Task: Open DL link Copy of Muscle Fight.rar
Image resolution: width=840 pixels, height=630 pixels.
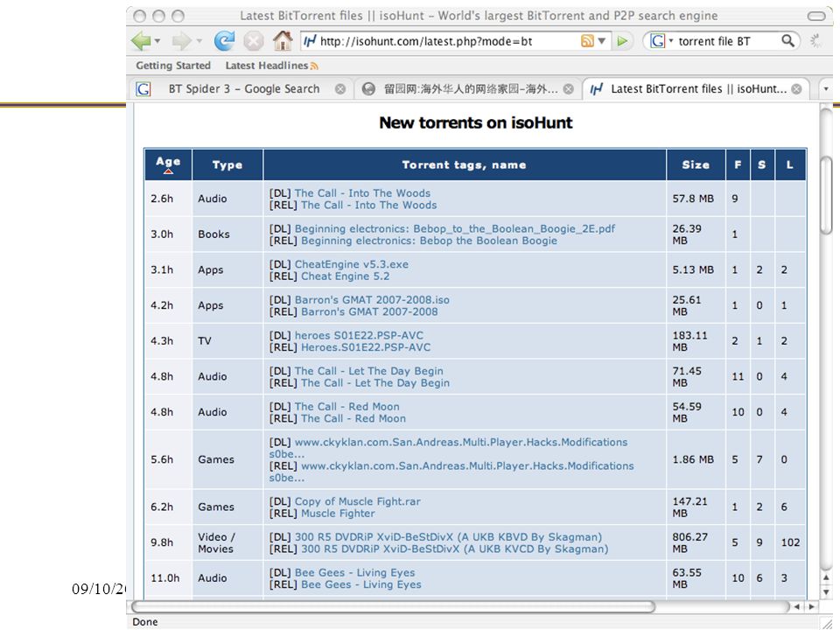Action: 357,501
